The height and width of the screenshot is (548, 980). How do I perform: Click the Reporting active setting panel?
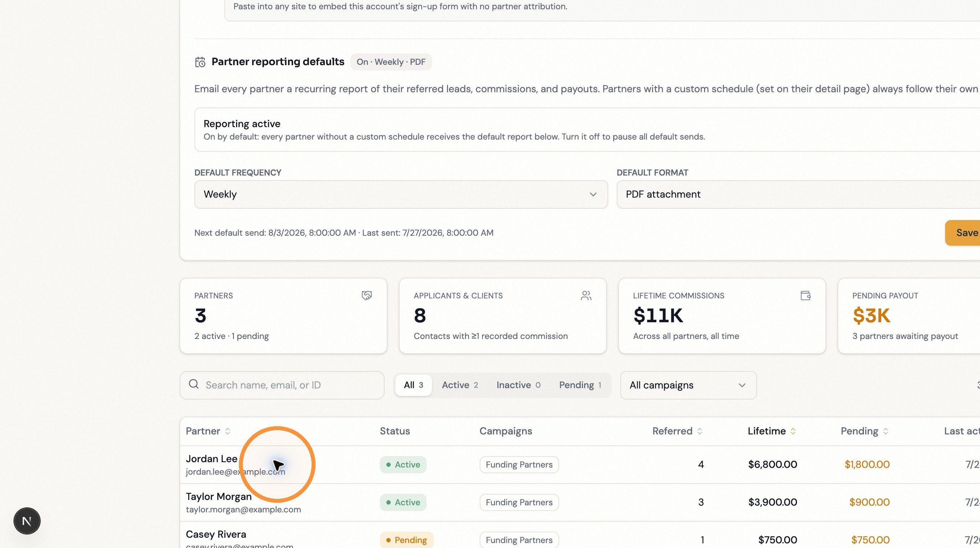tap(587, 130)
